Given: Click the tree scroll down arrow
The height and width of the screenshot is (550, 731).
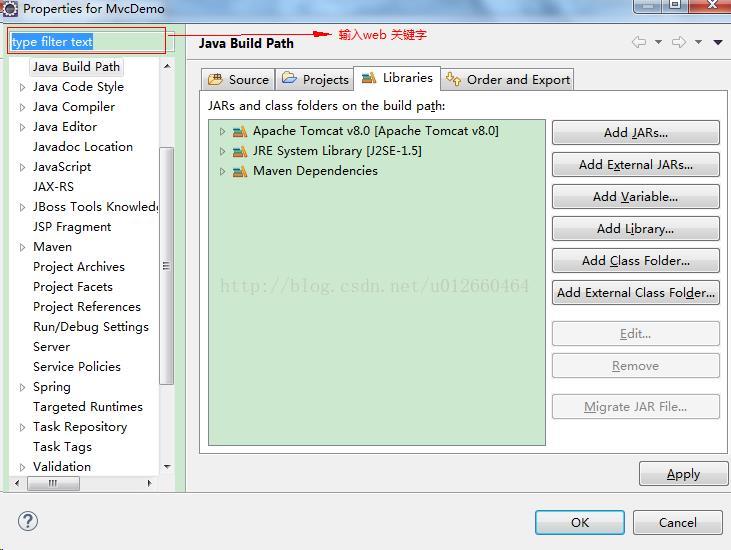Looking at the screenshot, I should [167, 467].
